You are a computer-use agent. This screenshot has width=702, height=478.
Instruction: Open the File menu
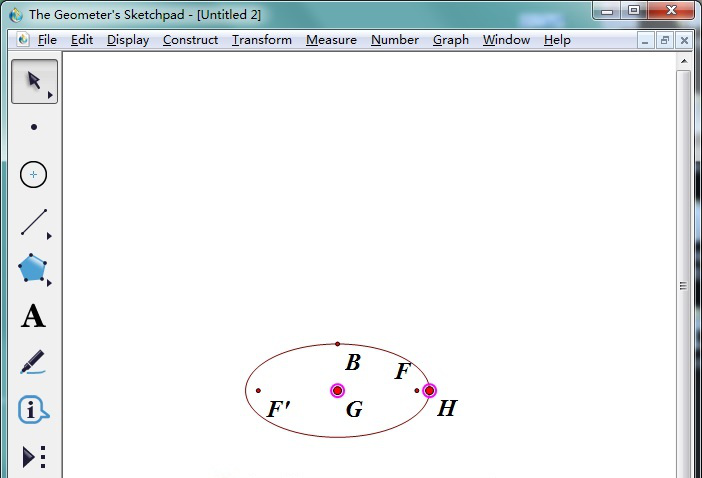47,40
